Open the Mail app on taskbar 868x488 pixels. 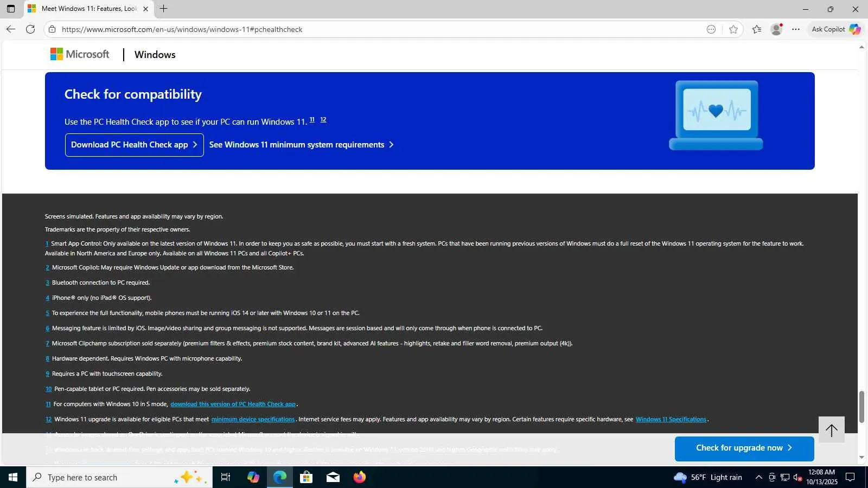(333, 477)
